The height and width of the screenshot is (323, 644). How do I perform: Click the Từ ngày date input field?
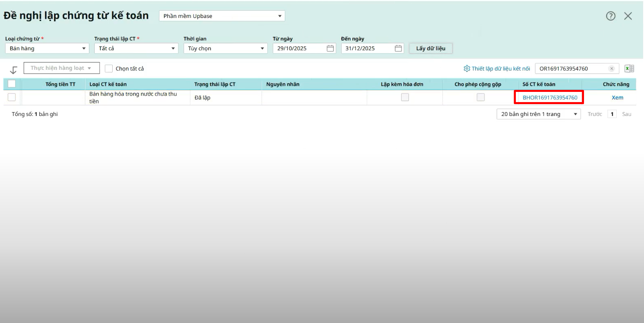[300, 48]
